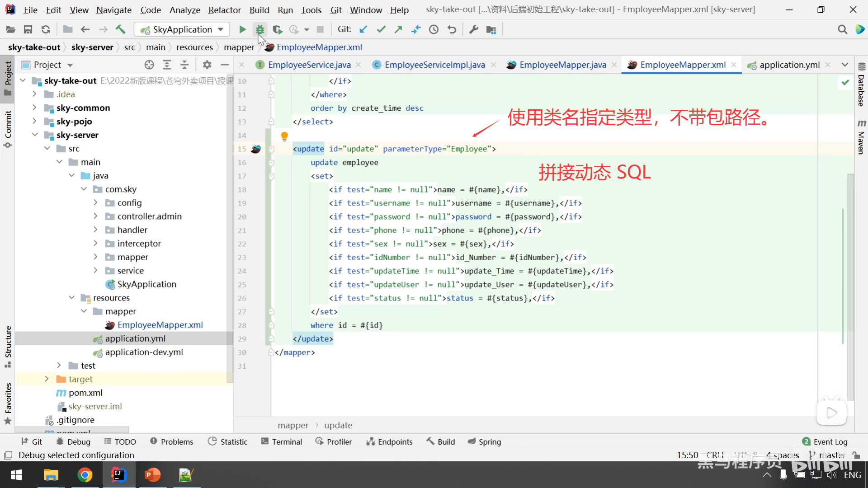This screenshot has height=488, width=868.
Task: Open Git show history clock icon
Action: coord(434,29)
